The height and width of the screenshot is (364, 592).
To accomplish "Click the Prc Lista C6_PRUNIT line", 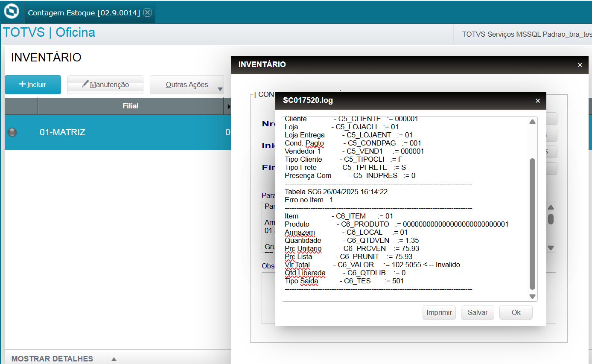I will pos(349,257).
